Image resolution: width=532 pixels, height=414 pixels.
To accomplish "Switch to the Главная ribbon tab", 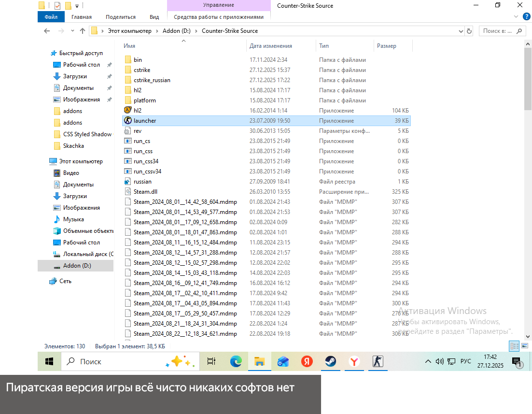I will point(82,17).
